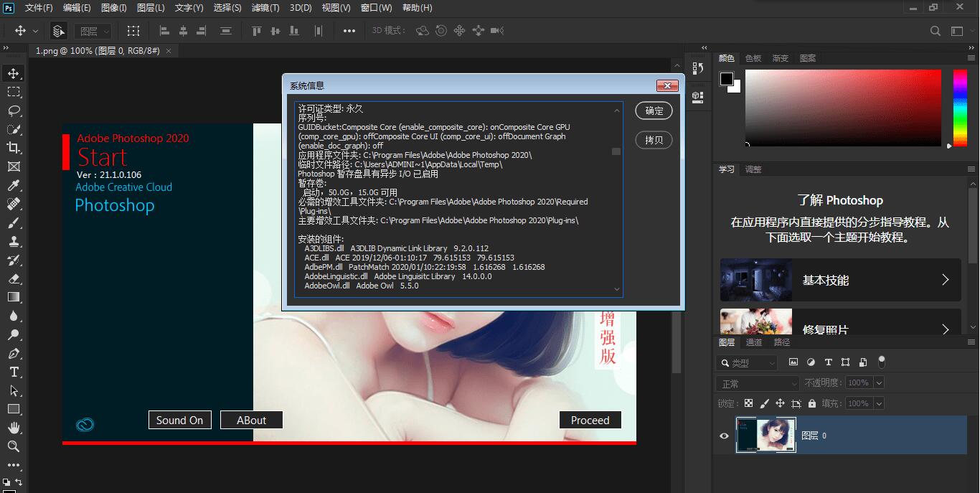Open the 类型 layer filter dropdown
This screenshot has width=980, height=493.
[747, 363]
